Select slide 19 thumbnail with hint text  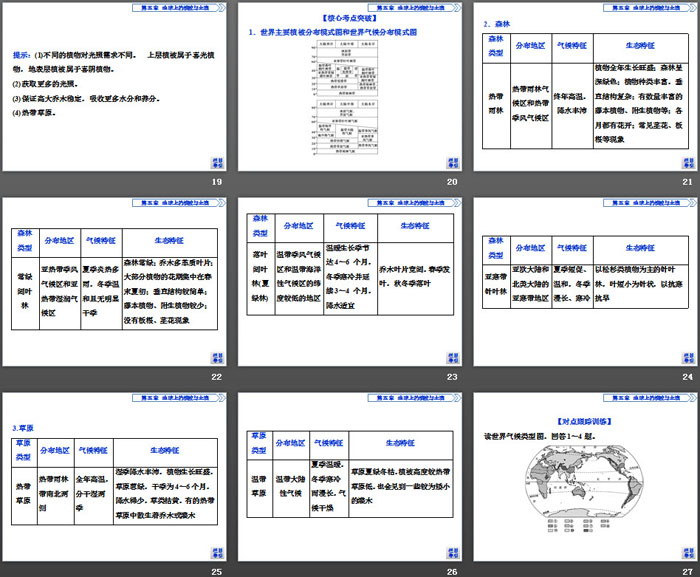coord(115,88)
